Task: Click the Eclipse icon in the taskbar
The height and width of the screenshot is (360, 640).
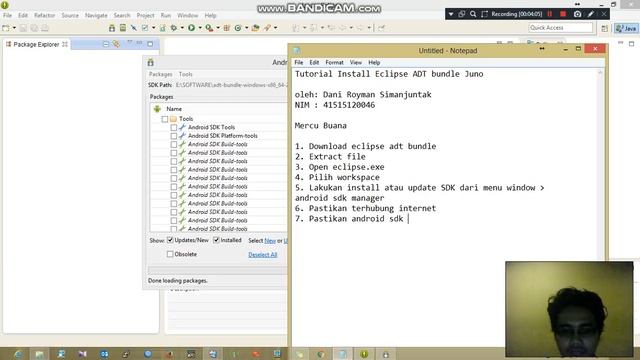Action: click(364, 354)
